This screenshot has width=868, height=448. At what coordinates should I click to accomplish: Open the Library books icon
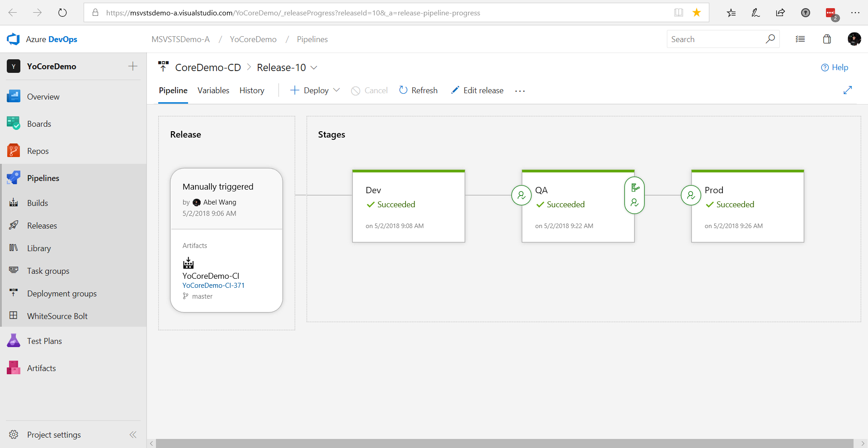pos(14,248)
